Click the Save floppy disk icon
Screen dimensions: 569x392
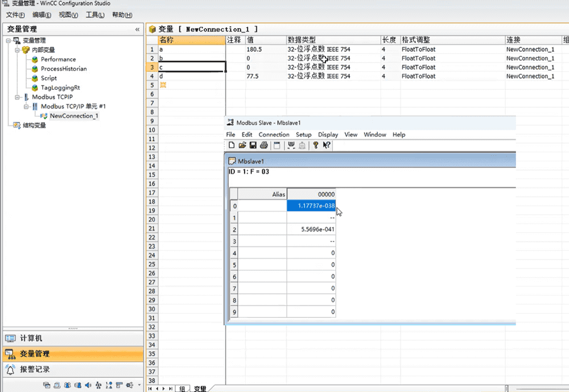click(x=253, y=145)
